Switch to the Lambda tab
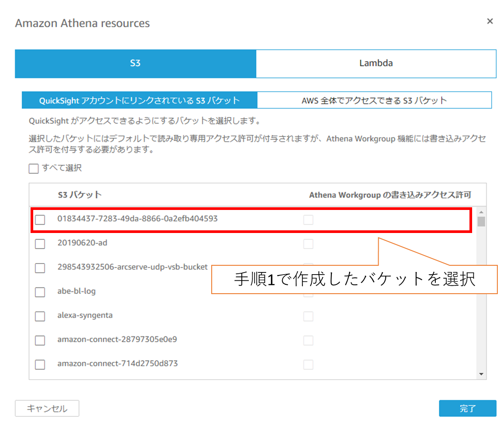The image size is (504, 423). point(376,63)
